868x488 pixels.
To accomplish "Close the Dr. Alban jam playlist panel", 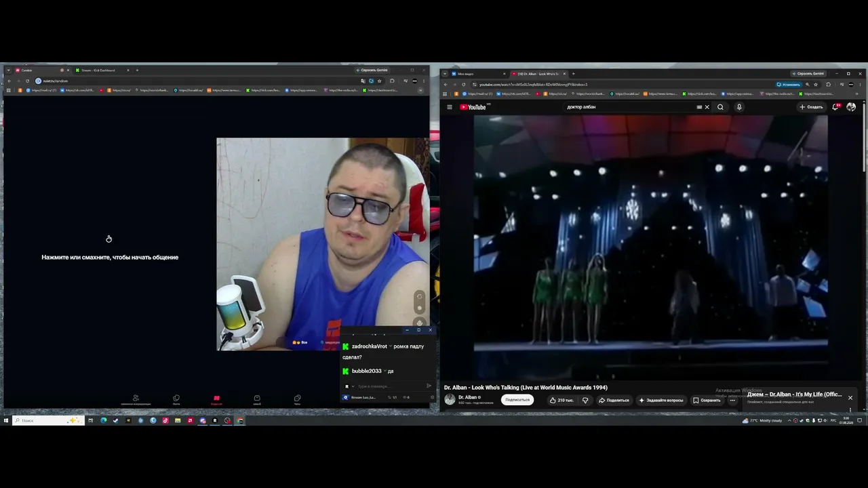I will pos(850,398).
